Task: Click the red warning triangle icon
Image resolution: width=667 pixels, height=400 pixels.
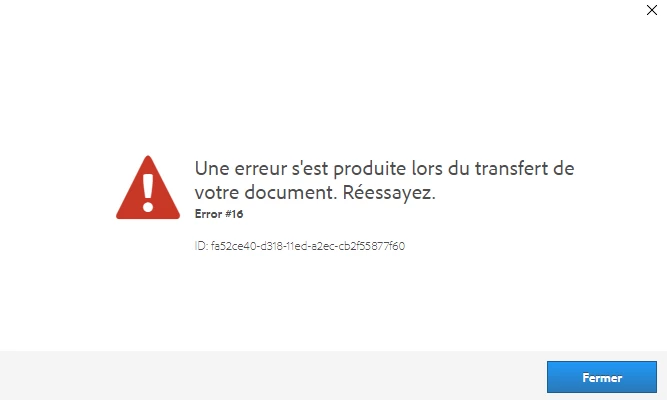Action: point(148,188)
